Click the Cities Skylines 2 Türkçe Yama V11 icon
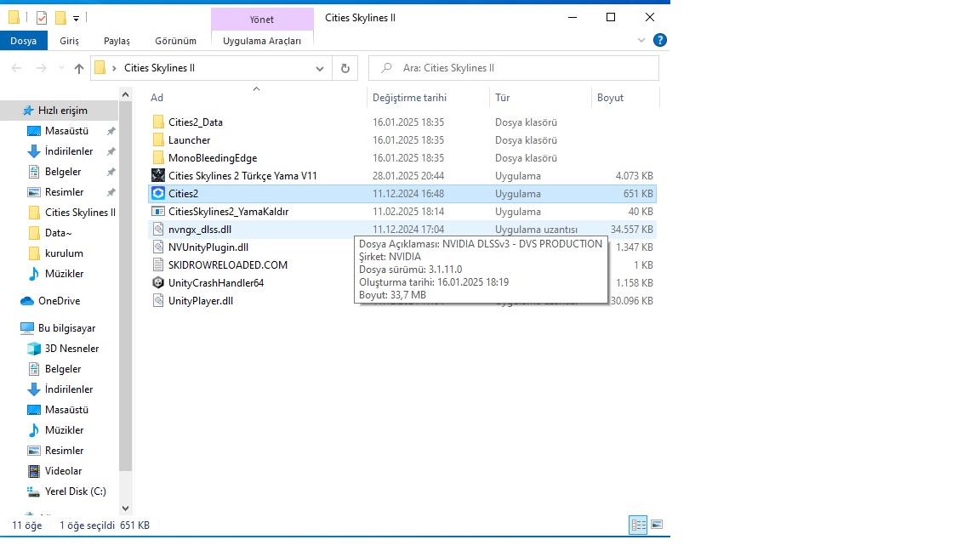The width and height of the screenshot is (980, 551). point(158,176)
